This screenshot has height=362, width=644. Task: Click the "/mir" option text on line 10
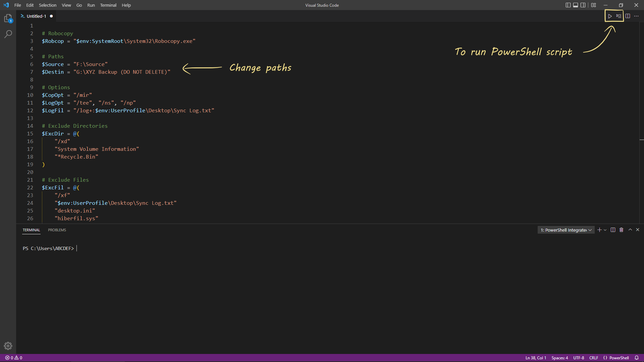tap(83, 95)
